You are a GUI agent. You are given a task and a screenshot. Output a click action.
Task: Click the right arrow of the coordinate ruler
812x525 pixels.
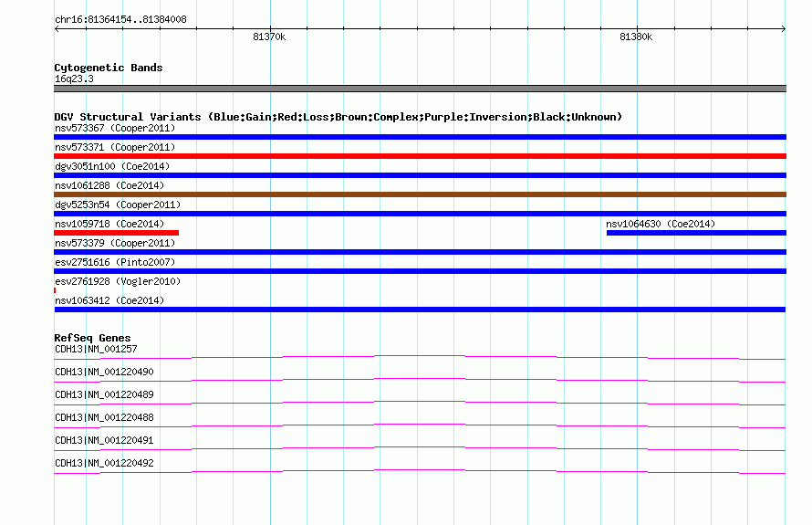pyautogui.click(x=784, y=29)
